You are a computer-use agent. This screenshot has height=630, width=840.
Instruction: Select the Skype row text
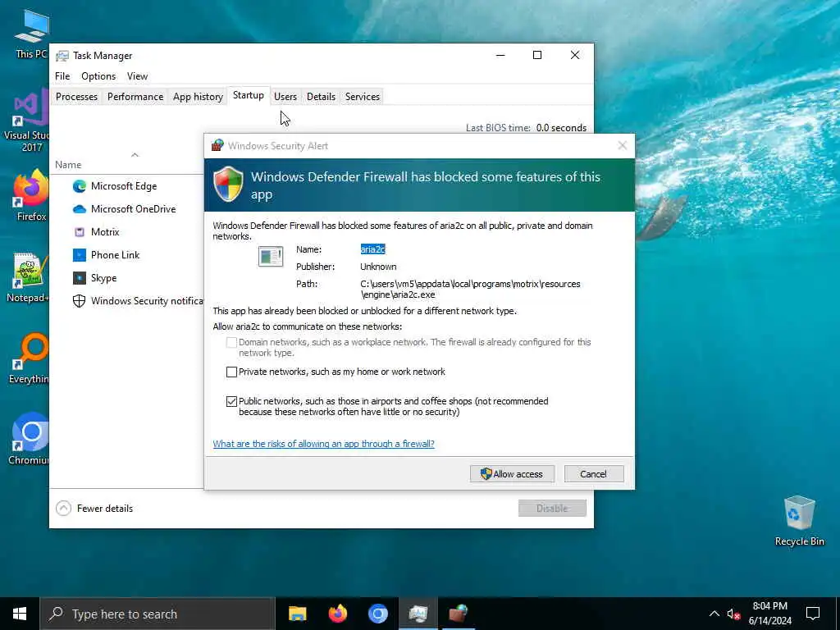(x=104, y=278)
